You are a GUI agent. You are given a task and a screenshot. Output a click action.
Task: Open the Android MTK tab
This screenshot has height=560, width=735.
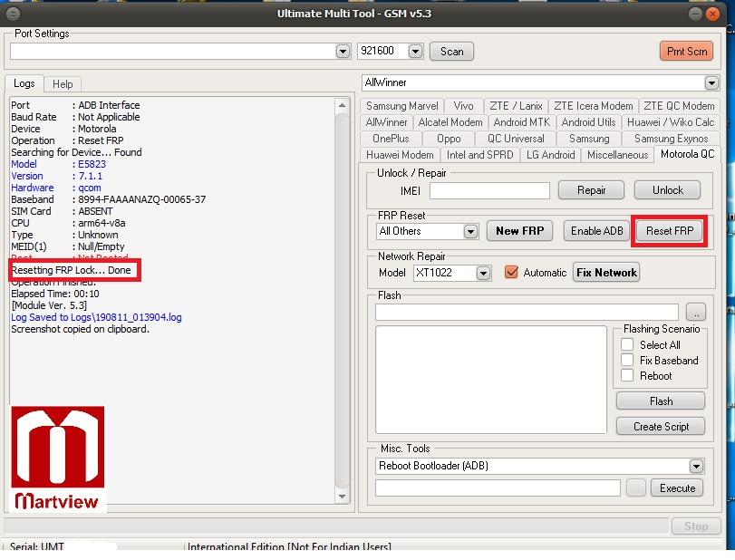pyautogui.click(x=521, y=122)
